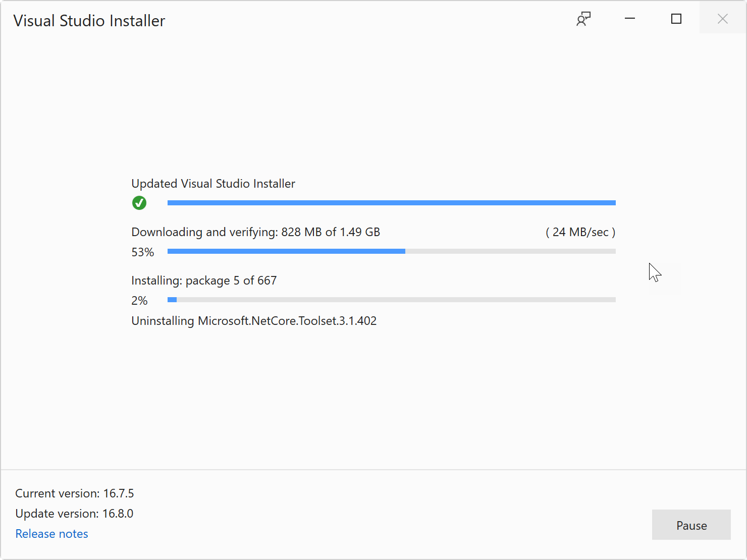Click the send feedback icon
The height and width of the screenshot is (560, 747).
[x=583, y=19]
